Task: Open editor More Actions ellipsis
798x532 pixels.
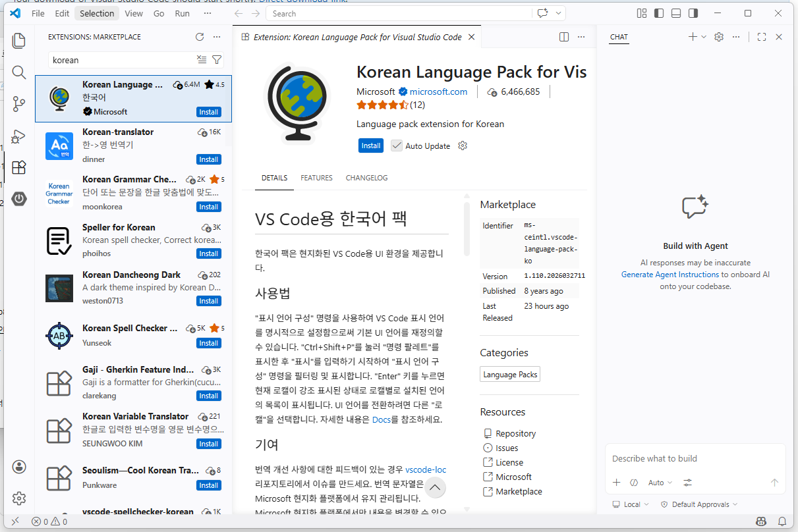Action: [581, 37]
